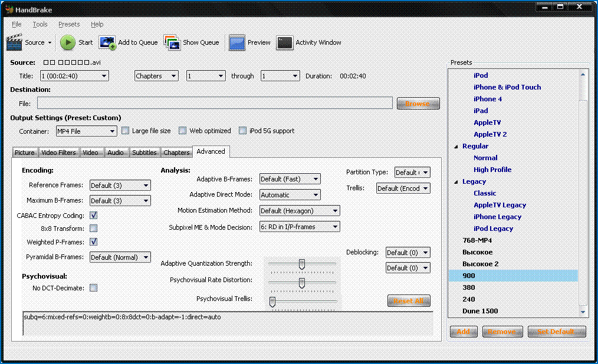This screenshot has height=364, width=598.
Task: Open the Container MP4 File dropdown
Action: click(x=86, y=131)
